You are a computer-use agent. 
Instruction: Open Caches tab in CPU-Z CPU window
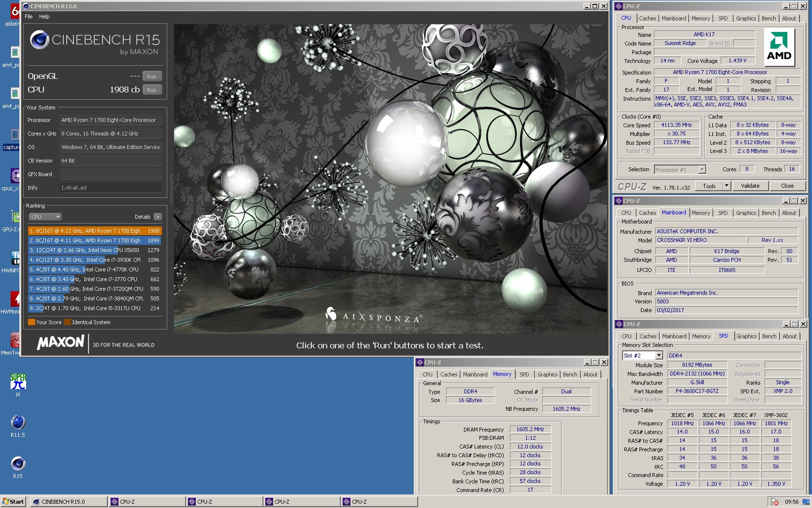click(647, 18)
